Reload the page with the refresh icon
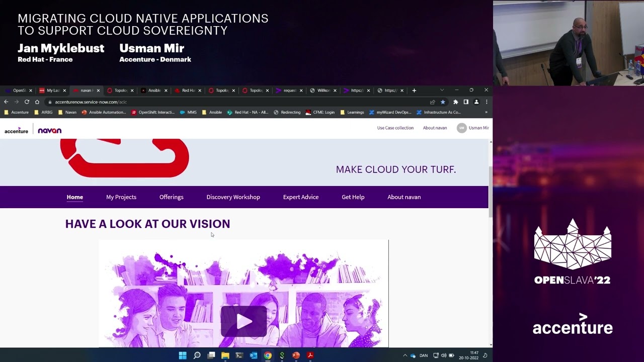Viewport: 644px width, 362px height. [27, 102]
